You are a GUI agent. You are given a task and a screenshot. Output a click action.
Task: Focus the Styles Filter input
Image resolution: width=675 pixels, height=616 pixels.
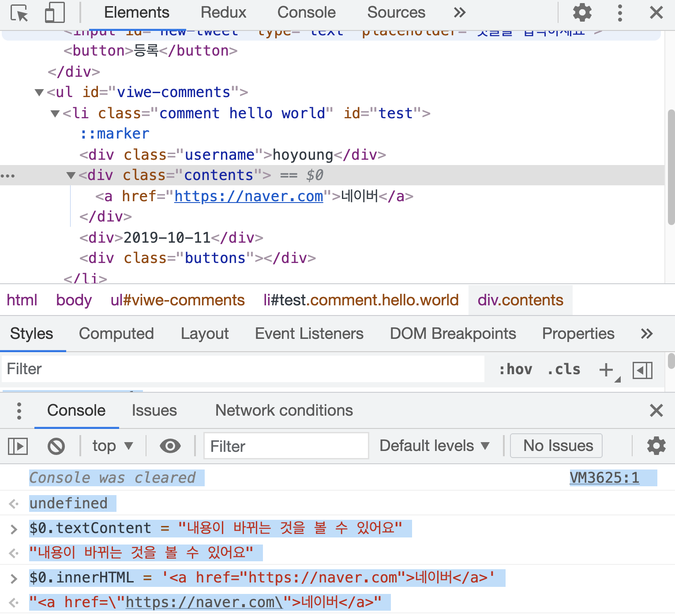tap(243, 369)
